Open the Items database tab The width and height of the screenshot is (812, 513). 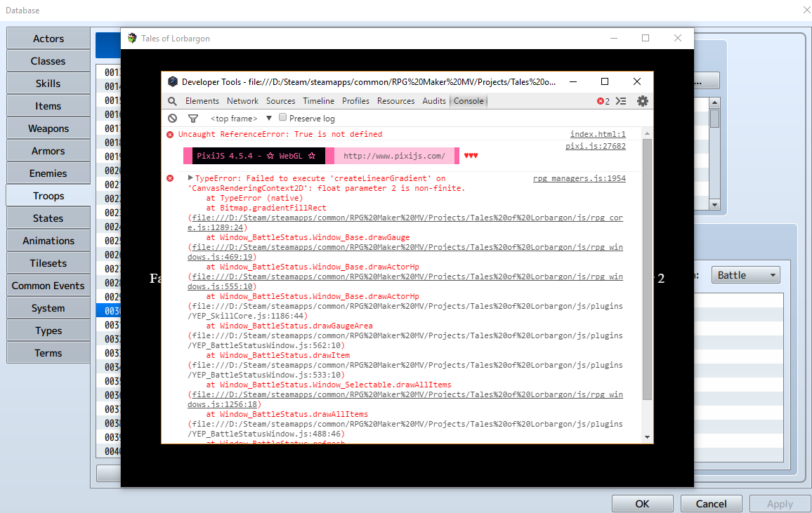point(48,106)
